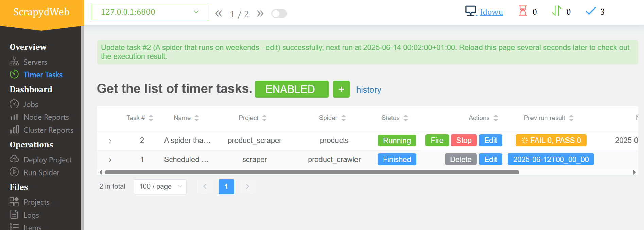Image resolution: width=644 pixels, height=230 pixels.
Task: Click the Projects grid icon
Action: coord(14,201)
